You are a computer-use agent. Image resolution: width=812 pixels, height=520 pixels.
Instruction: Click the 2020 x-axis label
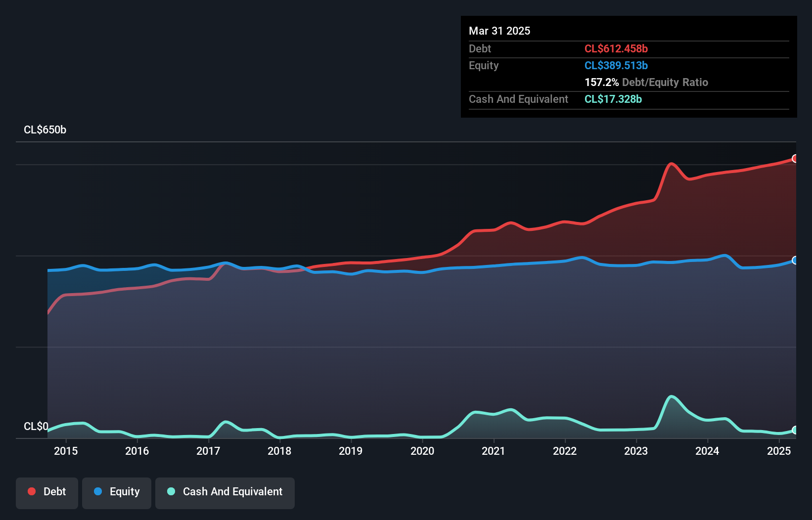[x=422, y=451]
